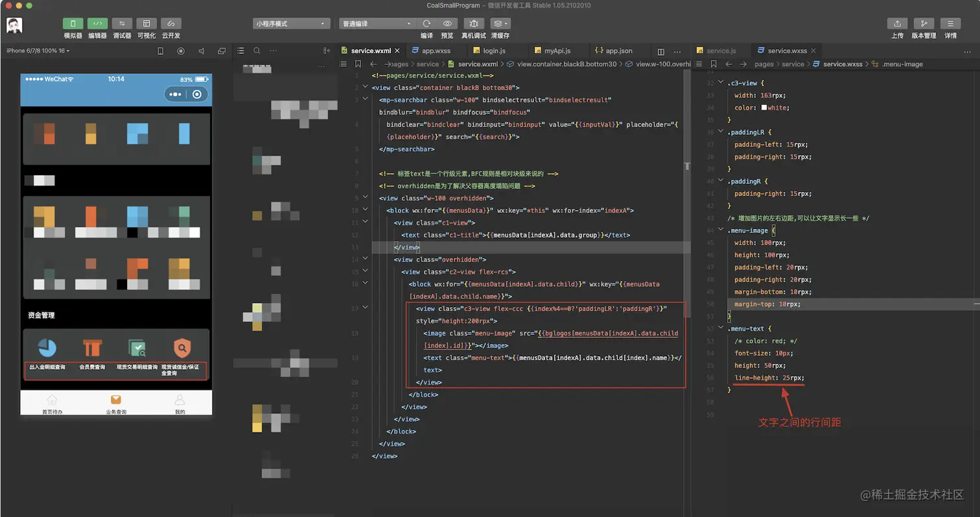Open the 可视化 visual editor
Screen dimensions: 980x517
pos(146,23)
